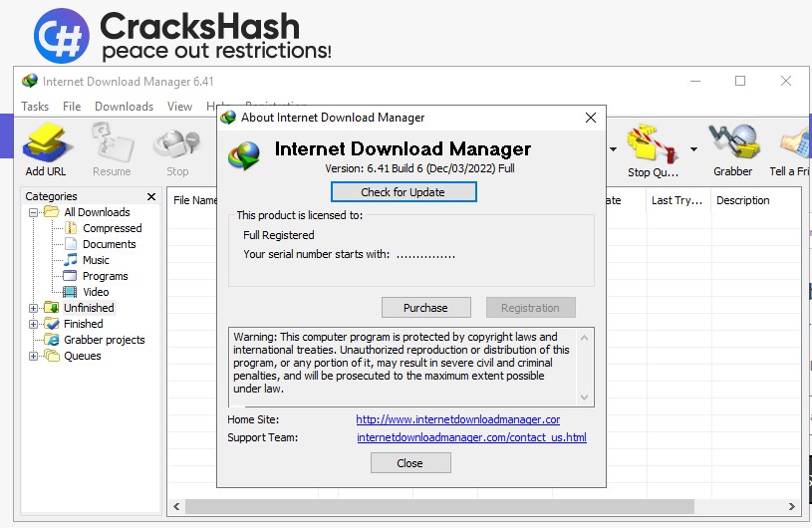The image size is (812, 528).
Task: Click the IDM icon in title bar
Action: pos(30,82)
